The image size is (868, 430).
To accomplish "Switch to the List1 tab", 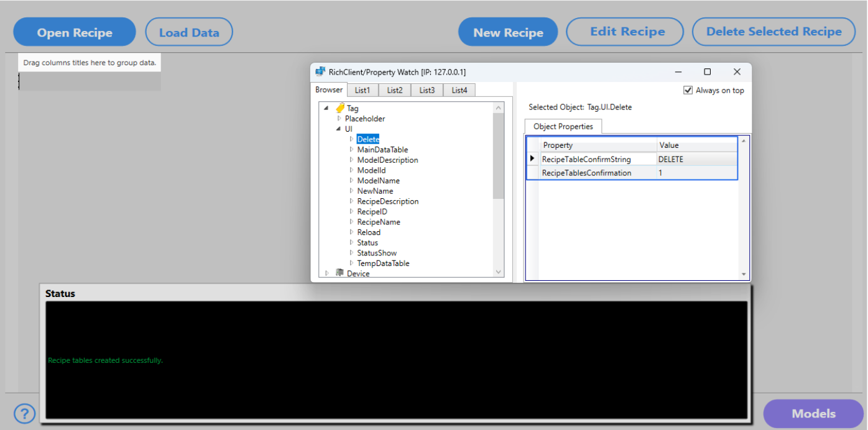I will (362, 90).
